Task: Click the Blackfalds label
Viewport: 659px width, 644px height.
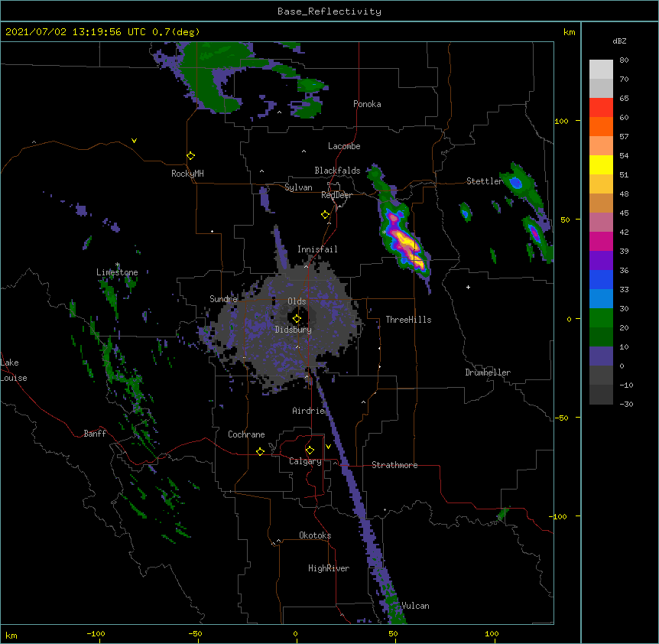Action: (x=337, y=171)
